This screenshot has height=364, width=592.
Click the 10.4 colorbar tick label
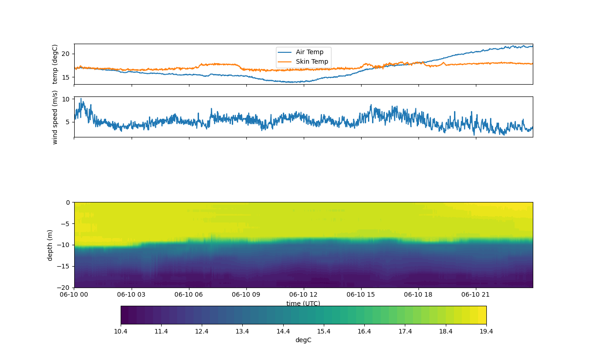(121, 331)
